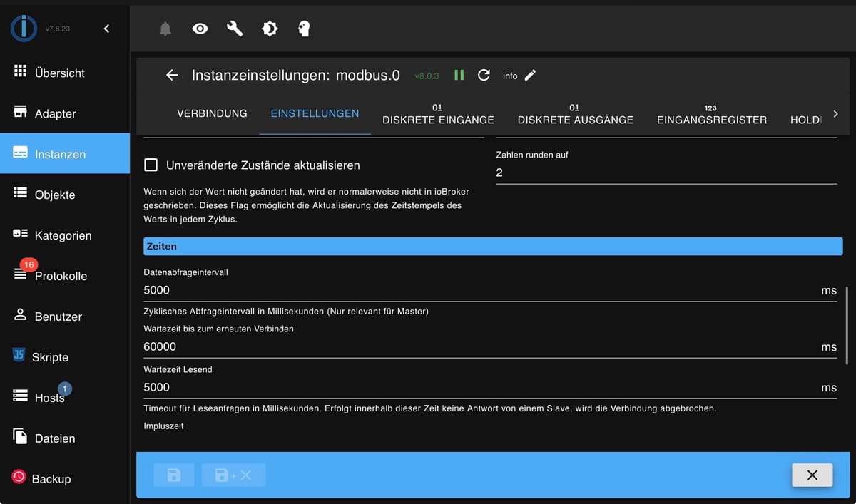Screen dimensions: 856x504
Task: Open Objekte in the sidebar
Action: point(65,195)
